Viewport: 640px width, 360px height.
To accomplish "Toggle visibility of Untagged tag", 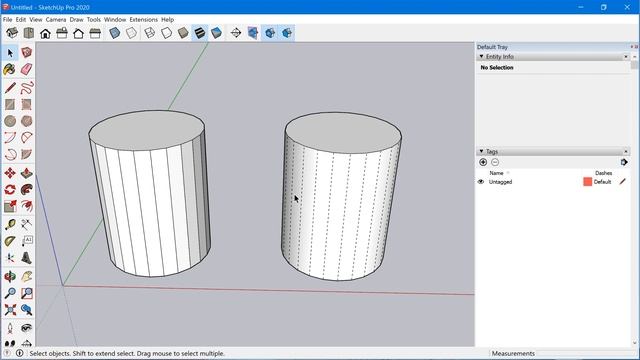I will coord(481,182).
